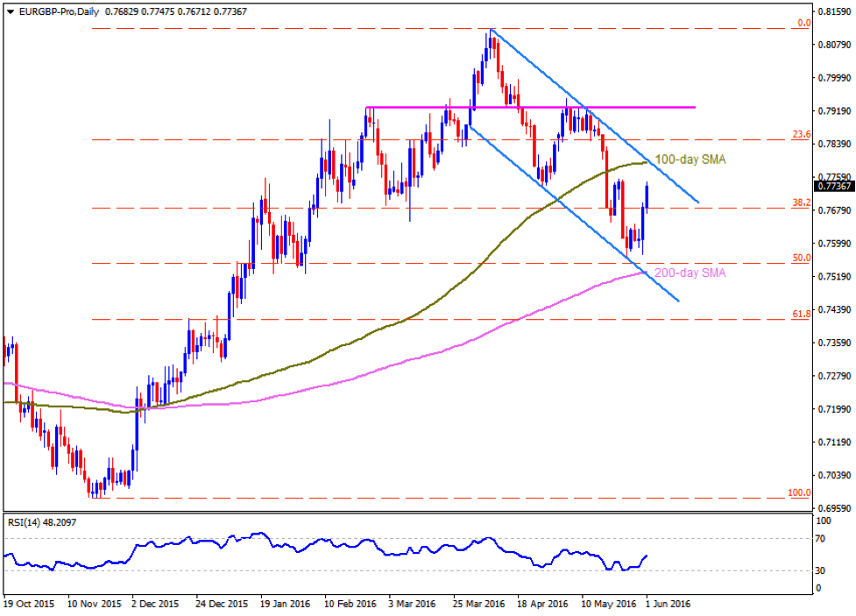
Task: Click the 23.6 Fibonacci level label
Action: [800, 134]
